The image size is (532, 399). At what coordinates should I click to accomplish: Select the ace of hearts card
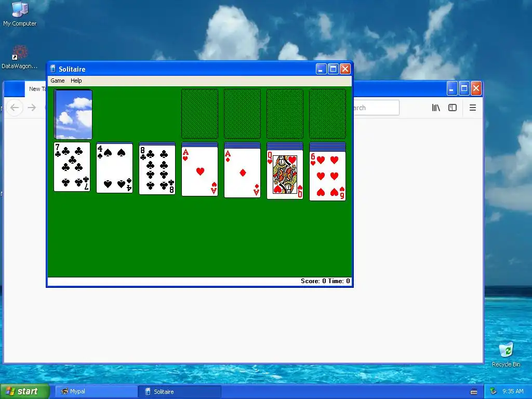(x=200, y=171)
